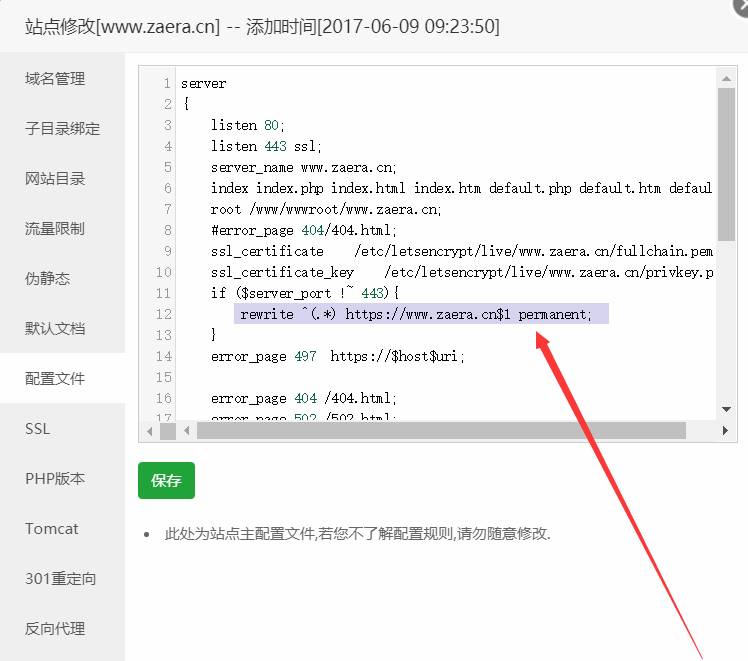This screenshot has width=748, height=661.
Task: Click the 'listen 443 ssl;' line
Action: (266, 146)
